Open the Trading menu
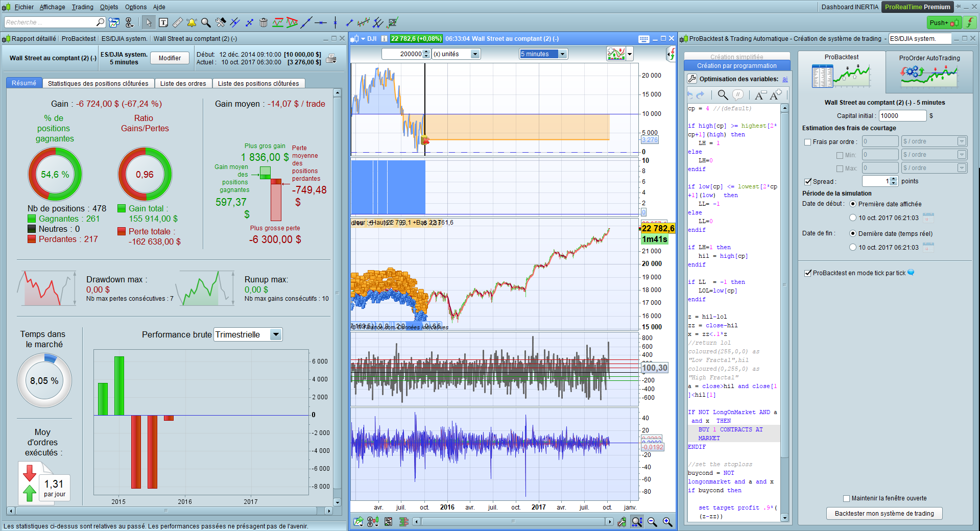Viewport: 980px width, 531px height. [82, 7]
